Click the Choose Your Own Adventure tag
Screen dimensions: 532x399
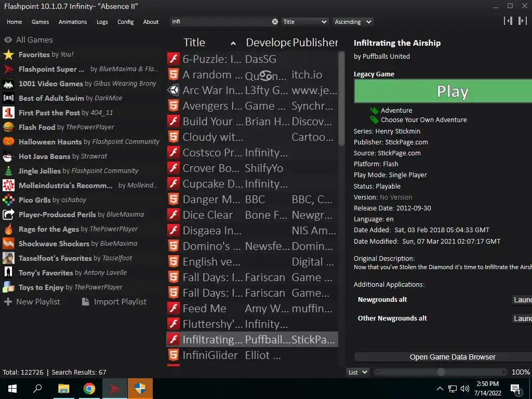tap(424, 120)
